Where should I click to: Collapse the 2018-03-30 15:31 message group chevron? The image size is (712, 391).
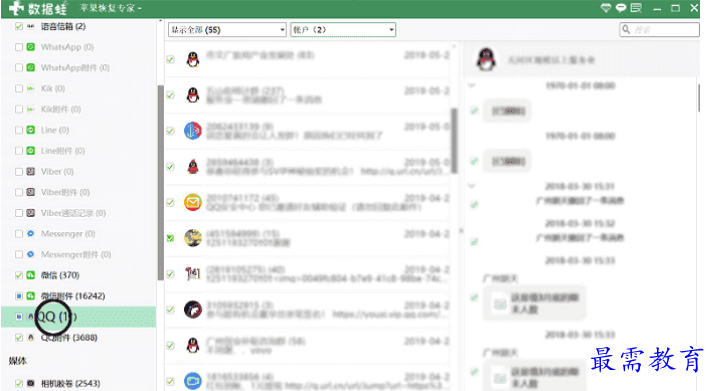coord(471,186)
